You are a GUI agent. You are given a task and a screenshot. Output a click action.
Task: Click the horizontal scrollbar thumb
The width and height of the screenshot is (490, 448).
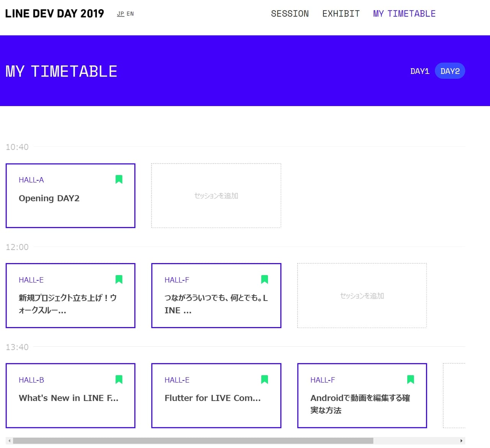coord(193,441)
